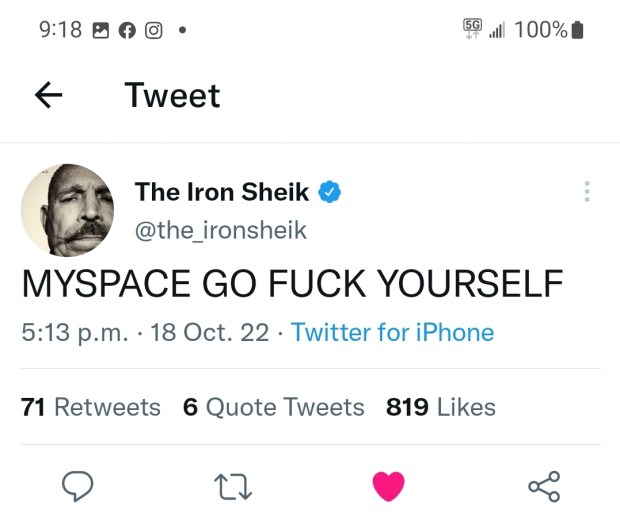This screenshot has width=620, height=525.
Task: Tap the blue verified badge
Action: pyautogui.click(x=331, y=191)
